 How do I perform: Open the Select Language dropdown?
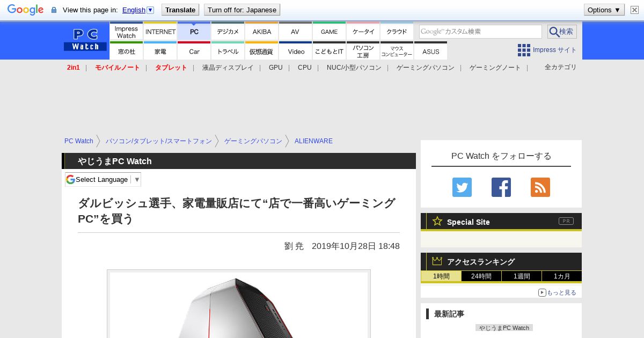tap(103, 179)
